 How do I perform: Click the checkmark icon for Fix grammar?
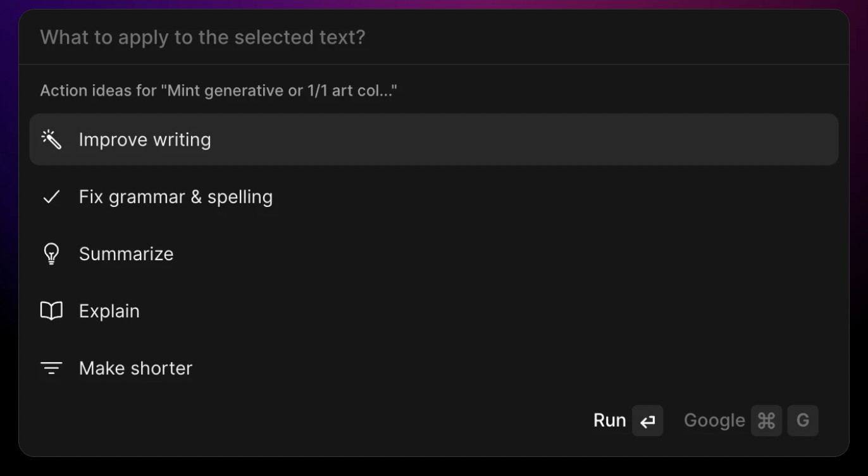51,197
